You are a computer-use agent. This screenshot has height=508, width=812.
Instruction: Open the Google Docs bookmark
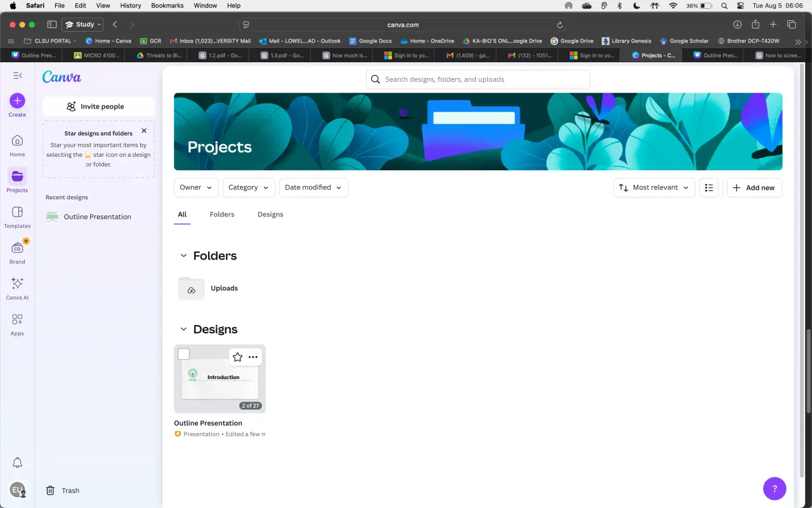pyautogui.click(x=370, y=41)
